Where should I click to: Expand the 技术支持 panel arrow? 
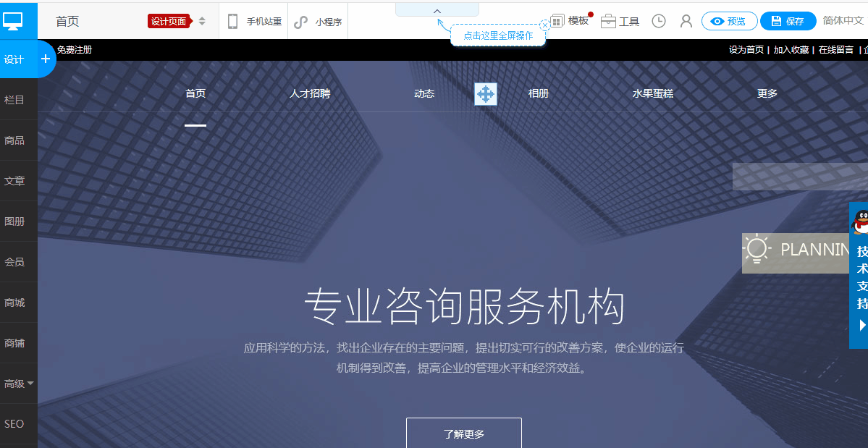[862, 325]
